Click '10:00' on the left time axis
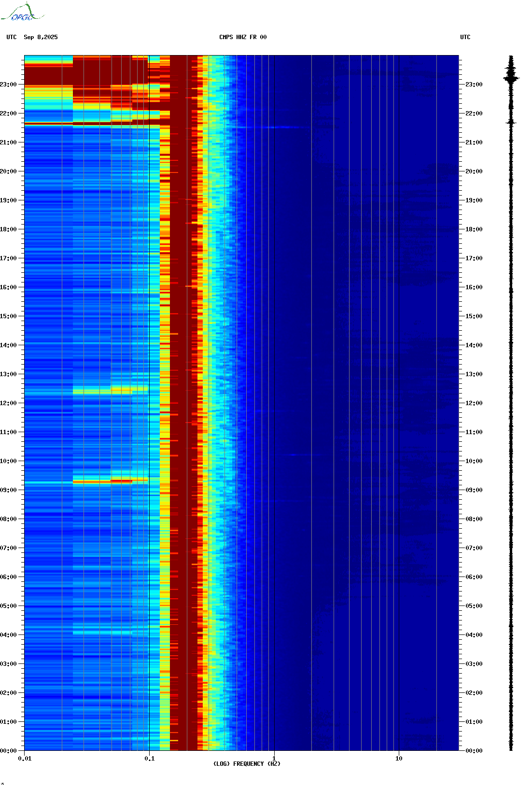532x789 pixels. coord(8,461)
